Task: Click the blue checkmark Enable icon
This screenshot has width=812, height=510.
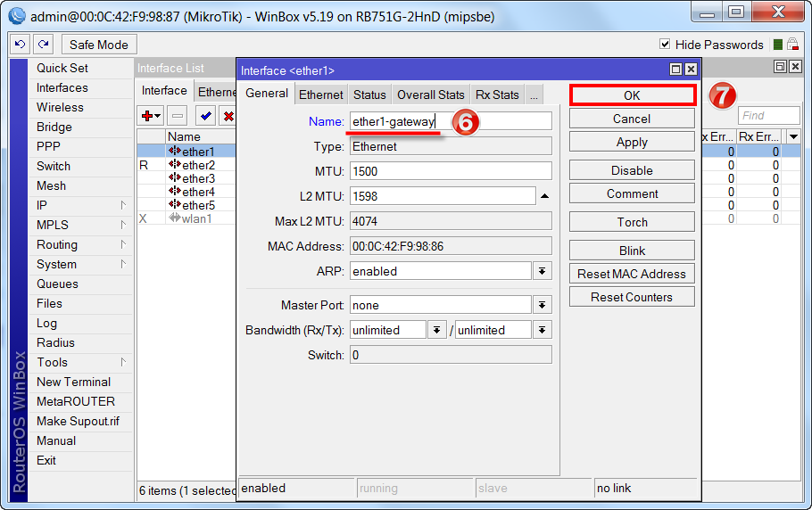Action: click(x=205, y=116)
